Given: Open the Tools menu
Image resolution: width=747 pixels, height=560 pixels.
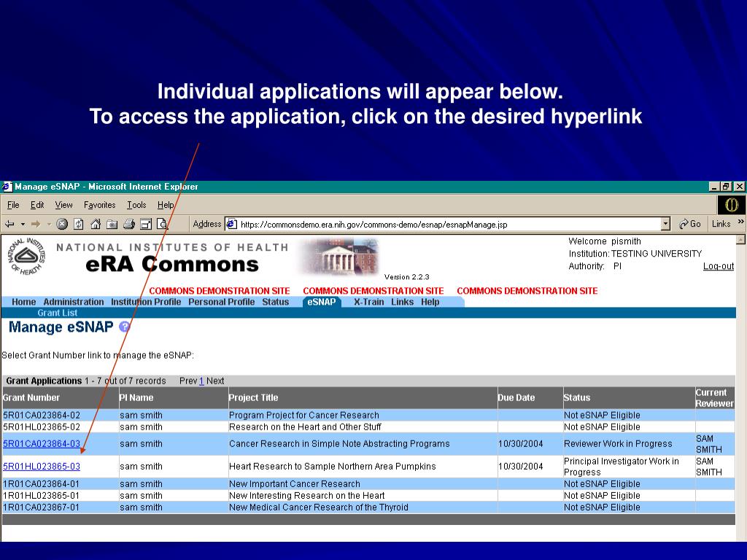Looking at the screenshot, I should [136, 205].
